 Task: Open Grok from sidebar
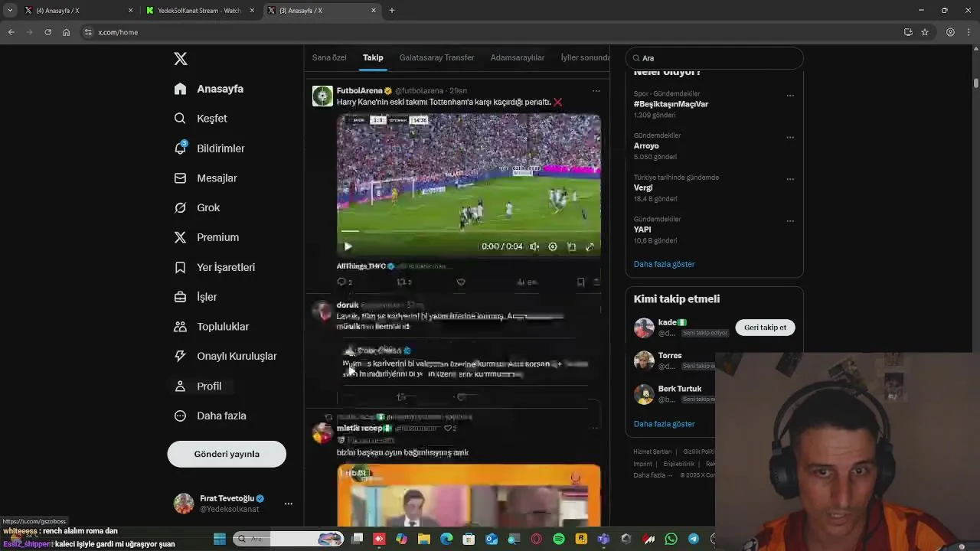[x=197, y=207]
